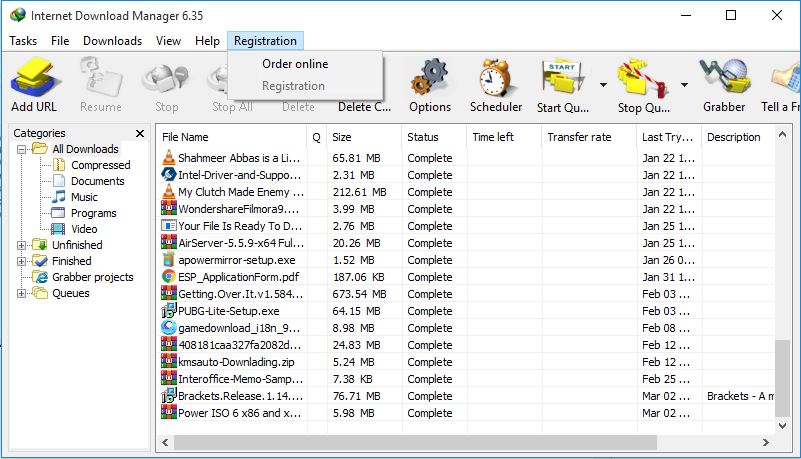Click the 673.54 MB size cell
The height and width of the screenshot is (459, 801).
(x=360, y=294)
